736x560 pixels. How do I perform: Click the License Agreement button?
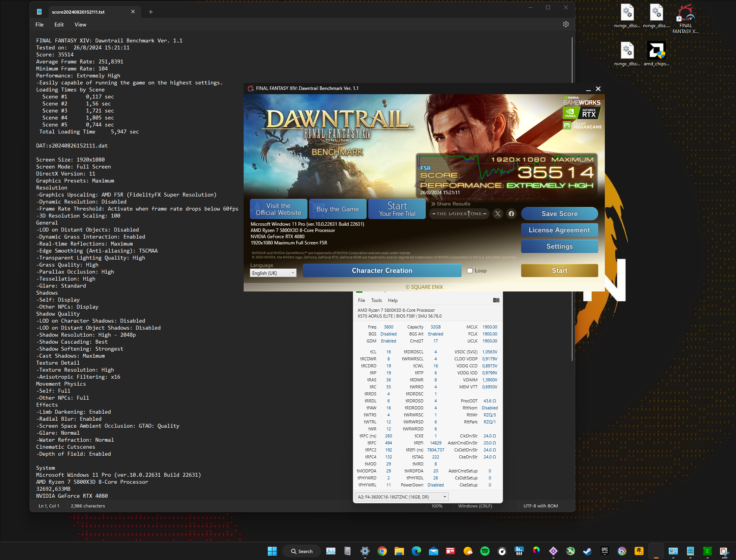[x=559, y=230]
